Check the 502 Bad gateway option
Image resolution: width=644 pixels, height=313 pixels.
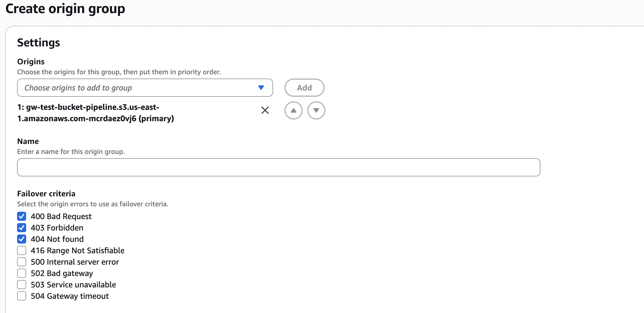click(x=22, y=273)
